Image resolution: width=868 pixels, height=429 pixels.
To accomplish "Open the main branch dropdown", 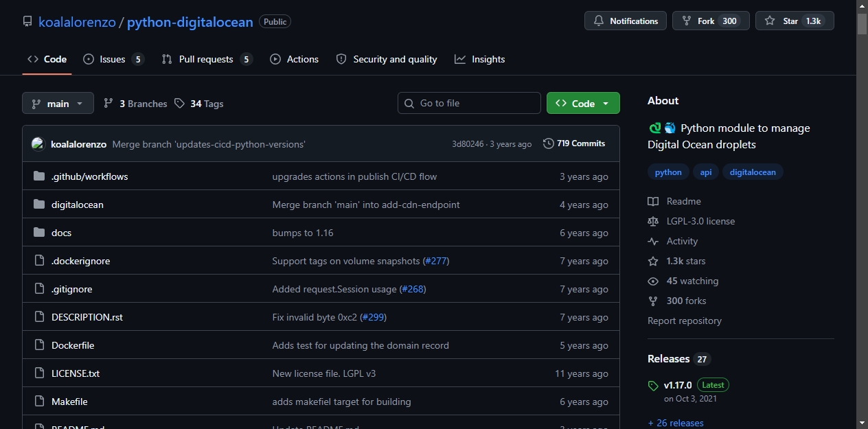I will [58, 103].
